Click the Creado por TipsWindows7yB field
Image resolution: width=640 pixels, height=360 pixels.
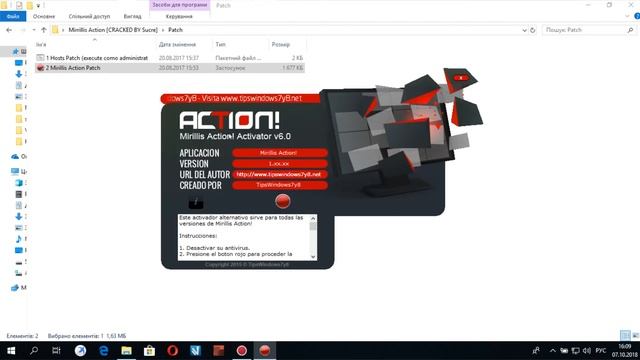click(280, 185)
